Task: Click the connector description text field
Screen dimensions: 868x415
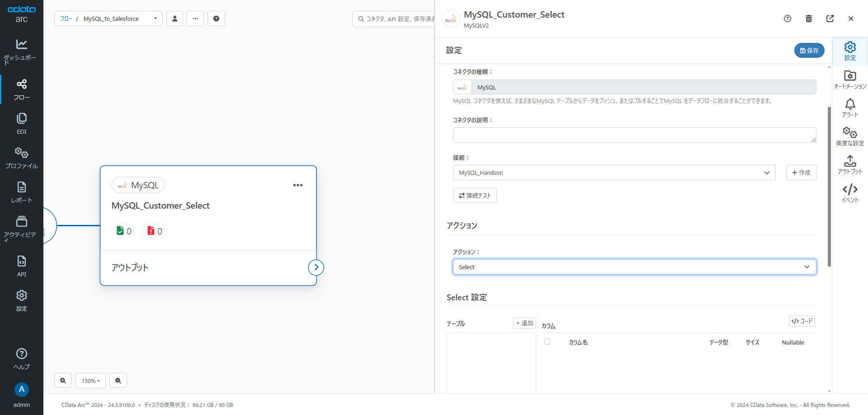Action: (634, 135)
